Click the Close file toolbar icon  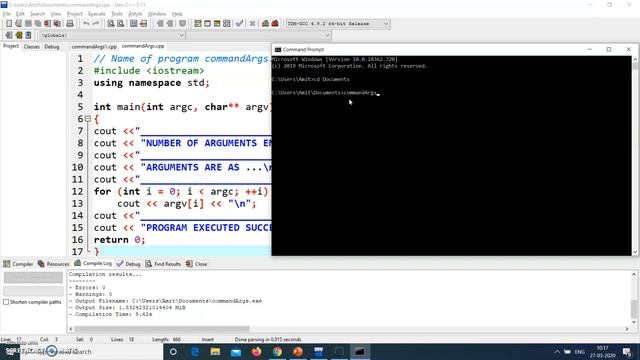[48, 24]
